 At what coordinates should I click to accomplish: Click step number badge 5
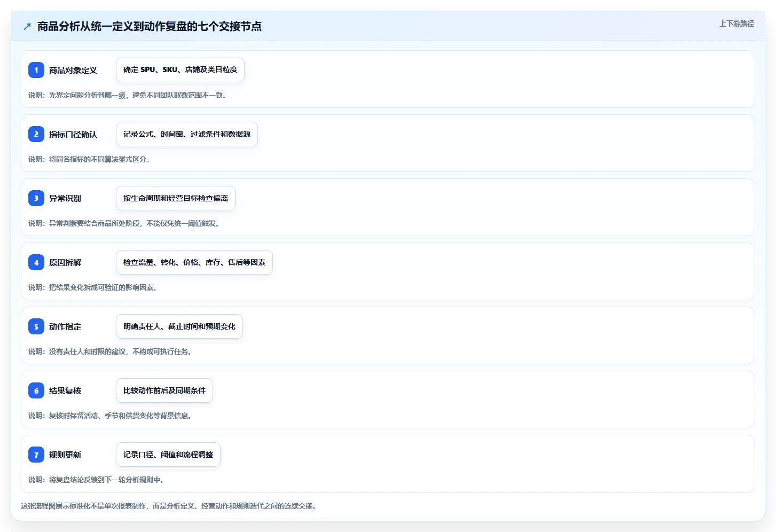coord(36,326)
